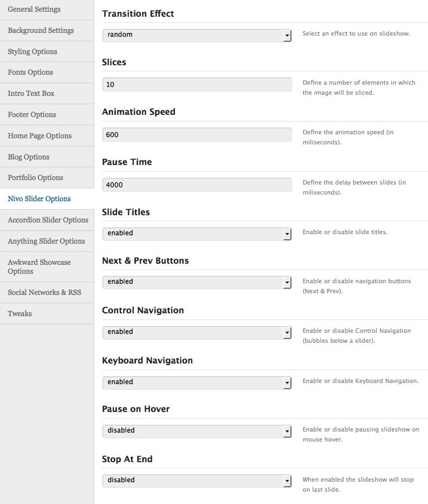Viewport: 428px width, 504px height.
Task: Click into the Pause Time field
Action: click(197, 185)
